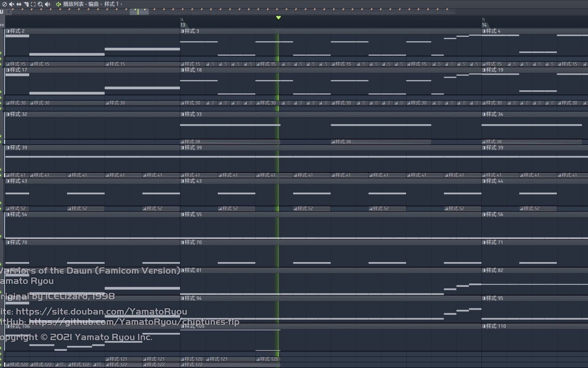This screenshot has height=368, width=588.
Task: Click the pattern icon on clip 样式 18
Action: tap(182, 70)
